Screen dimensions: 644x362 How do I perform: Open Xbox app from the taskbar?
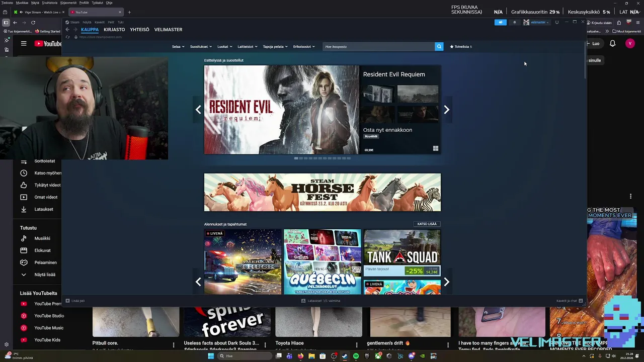pos(378,356)
